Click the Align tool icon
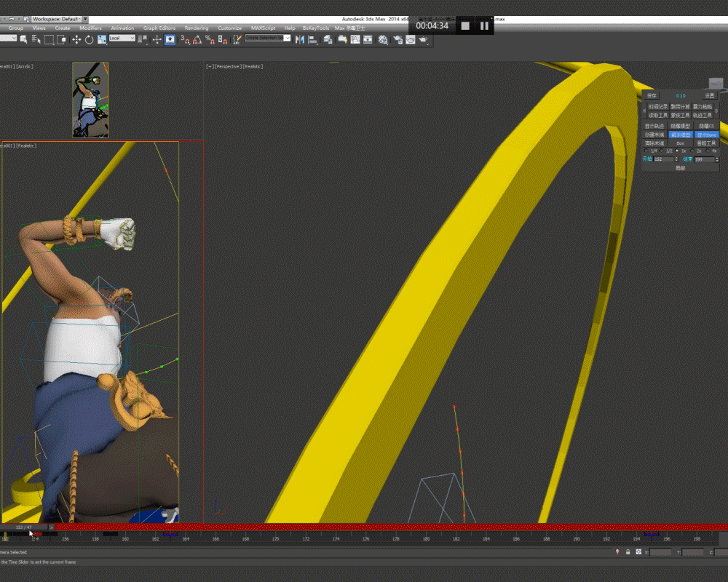This screenshot has width=728, height=582. pos(313,39)
